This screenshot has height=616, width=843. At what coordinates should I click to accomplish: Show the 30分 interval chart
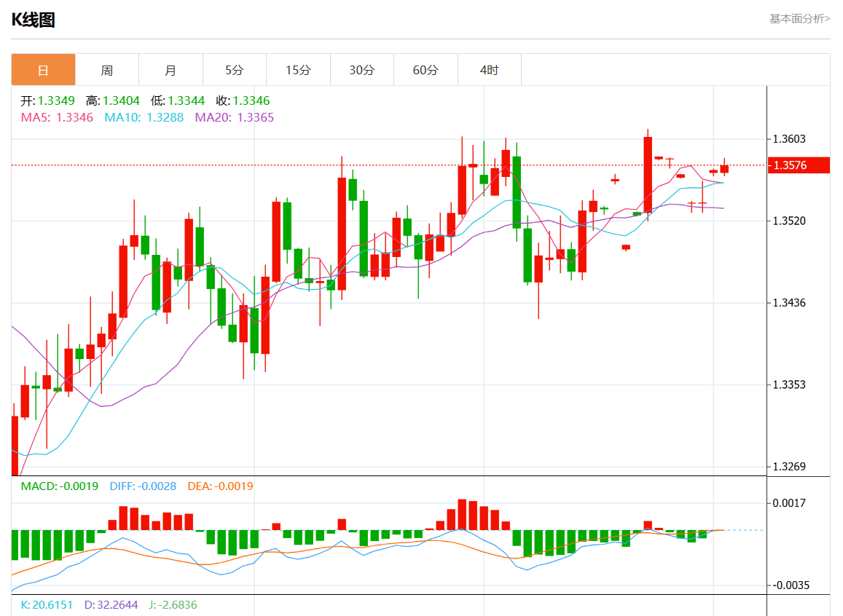(x=362, y=70)
